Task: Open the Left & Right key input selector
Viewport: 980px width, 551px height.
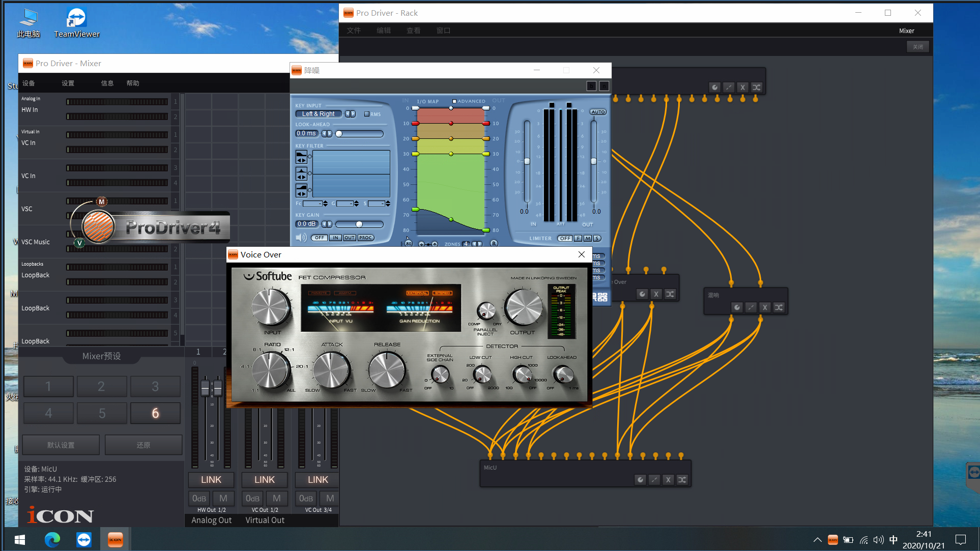Action: (319, 114)
